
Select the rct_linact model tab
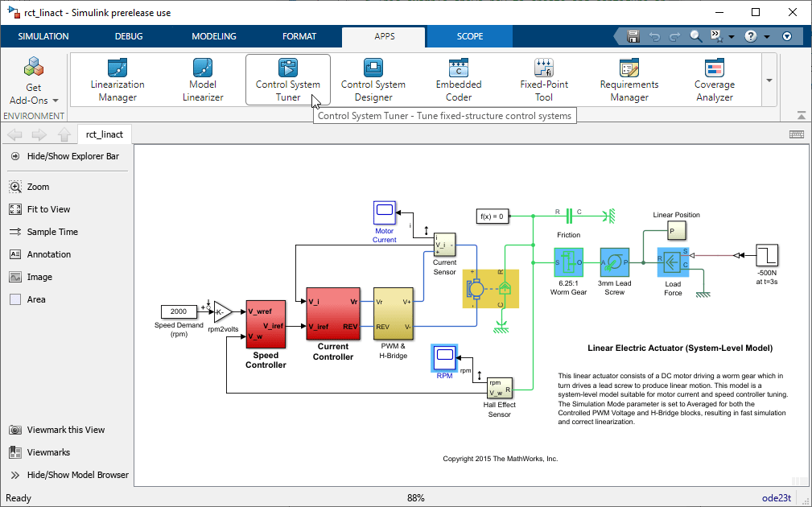click(x=105, y=134)
